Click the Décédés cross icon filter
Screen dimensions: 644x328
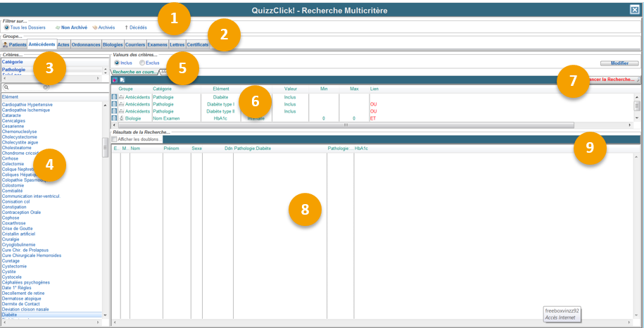point(126,27)
